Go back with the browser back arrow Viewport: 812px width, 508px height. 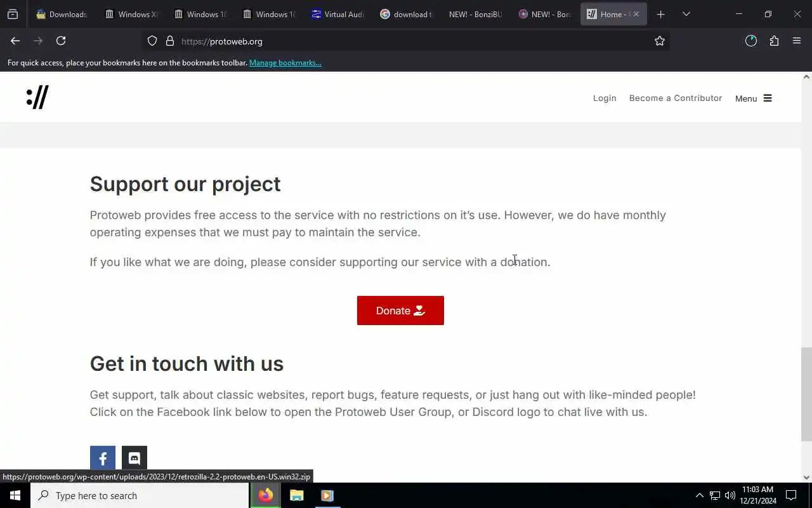pyautogui.click(x=15, y=41)
